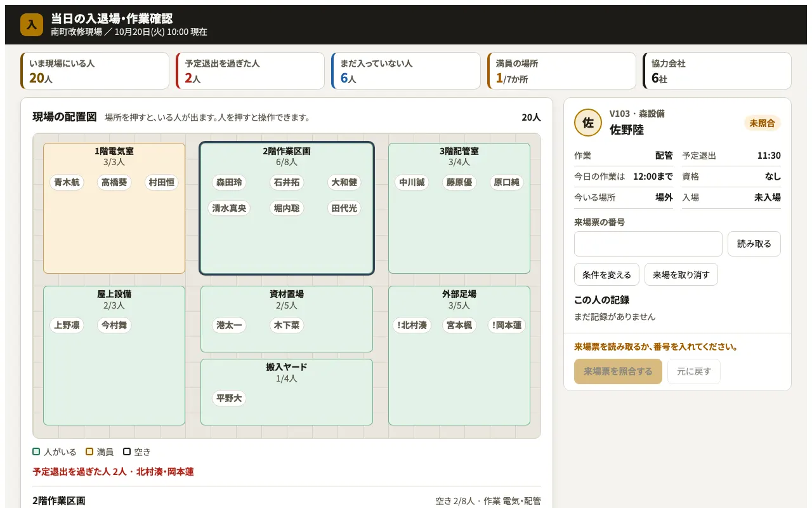Select worker chip 青木航
Image resolution: width=812 pixels, height=508 pixels.
point(67,182)
